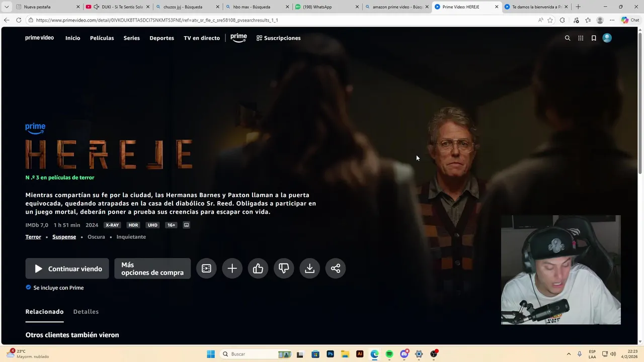Screen dimensions: 644x362
Task: Open the Series menu item
Action: (131, 38)
